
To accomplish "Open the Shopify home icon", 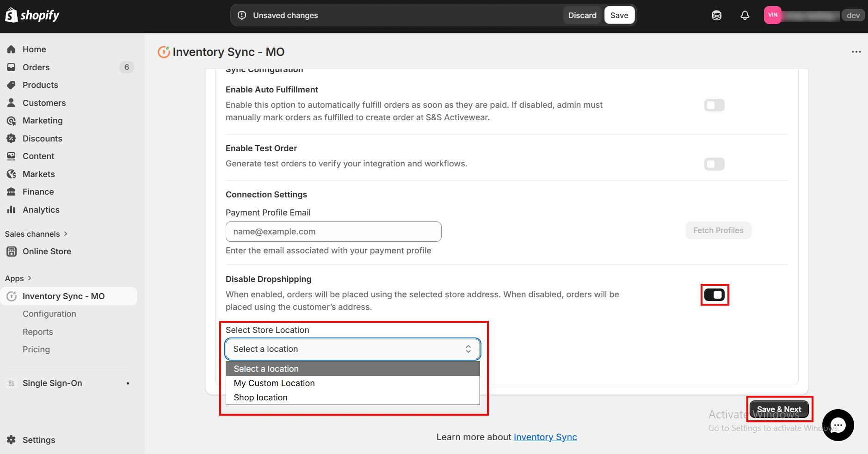I will click(12, 49).
